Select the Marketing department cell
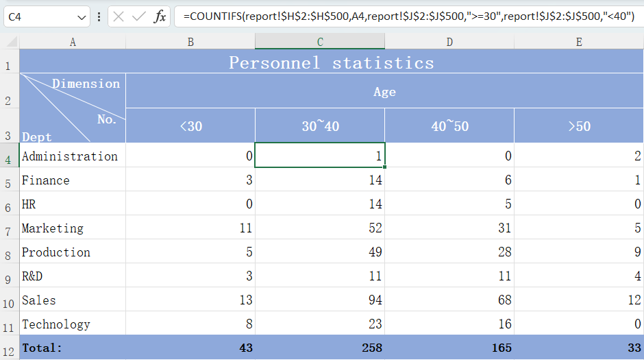 coord(73,228)
